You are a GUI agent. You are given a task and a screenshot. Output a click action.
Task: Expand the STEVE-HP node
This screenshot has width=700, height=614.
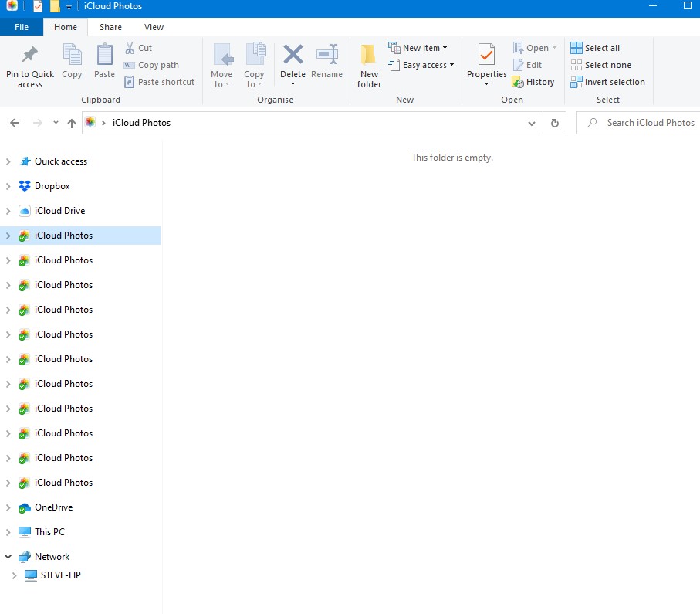pos(15,575)
